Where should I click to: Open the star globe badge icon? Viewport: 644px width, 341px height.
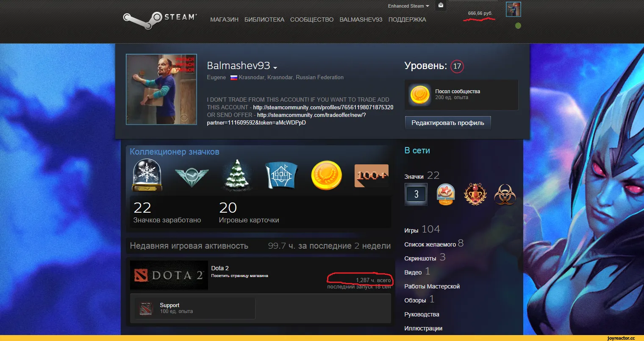click(x=446, y=194)
